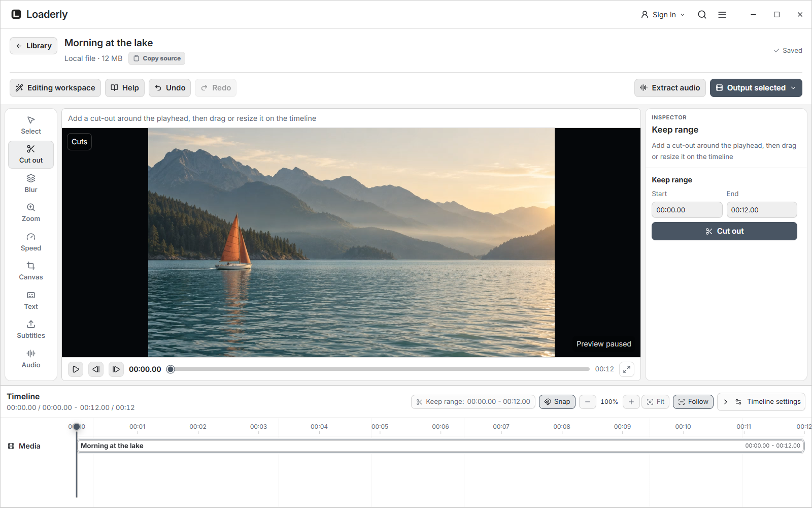Click the Morning at the lake title
812x508 pixels.
pos(109,43)
